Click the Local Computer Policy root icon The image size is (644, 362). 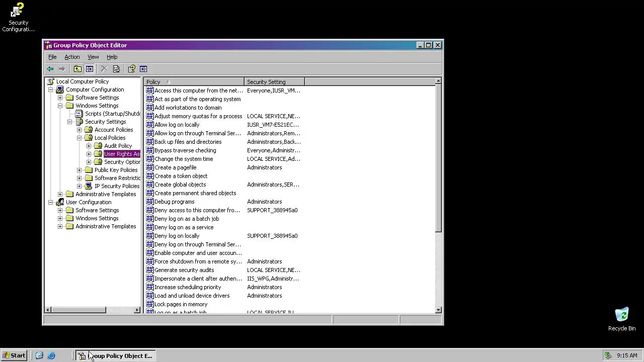(50, 81)
